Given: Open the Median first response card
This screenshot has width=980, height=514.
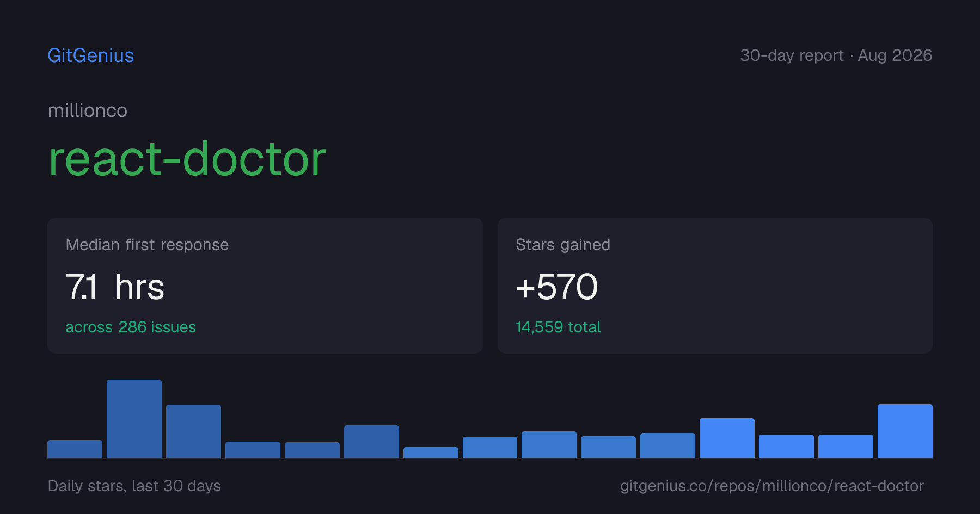Looking at the screenshot, I should click(x=265, y=286).
